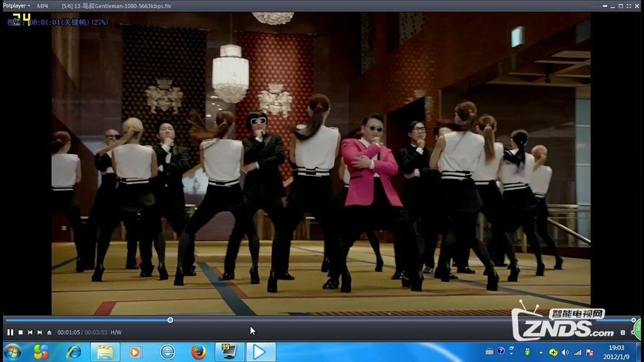Open the Windows Start menu
The image size is (644, 362).
pos(13,352)
